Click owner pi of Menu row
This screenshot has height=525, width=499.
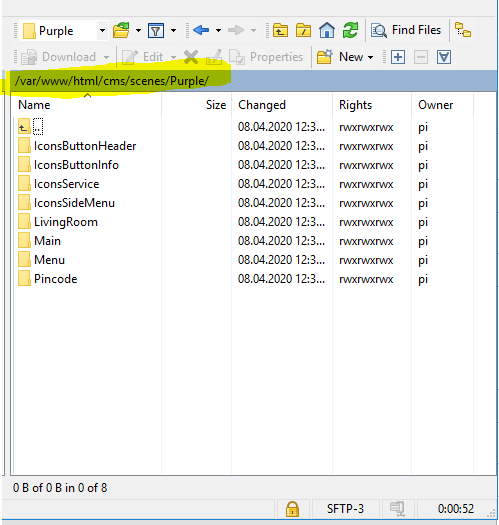coord(423,260)
